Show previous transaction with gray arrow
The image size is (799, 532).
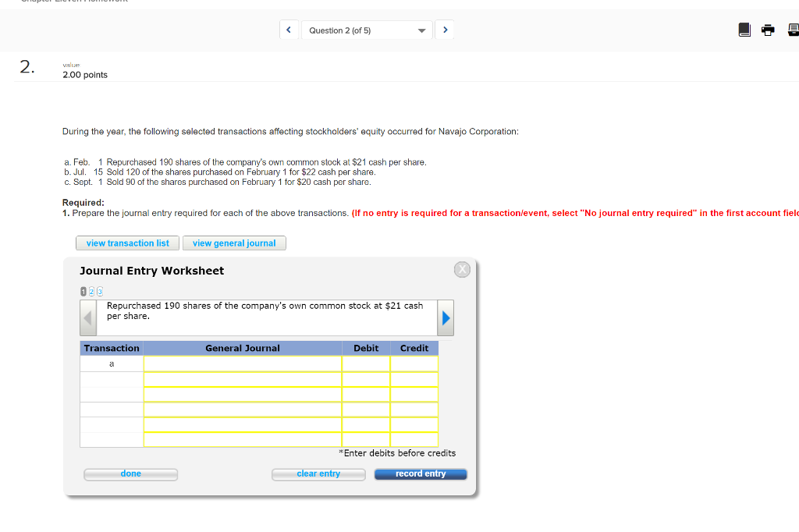pos(88,318)
